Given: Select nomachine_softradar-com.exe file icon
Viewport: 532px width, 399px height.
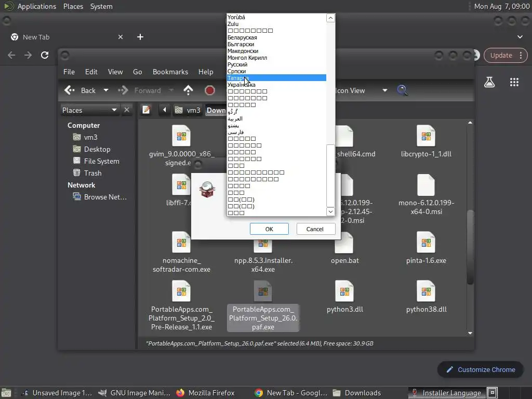Looking at the screenshot, I should click(x=181, y=242).
